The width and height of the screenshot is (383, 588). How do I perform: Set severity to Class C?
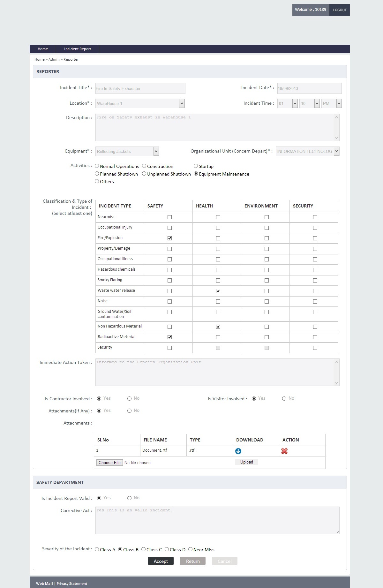click(x=144, y=549)
